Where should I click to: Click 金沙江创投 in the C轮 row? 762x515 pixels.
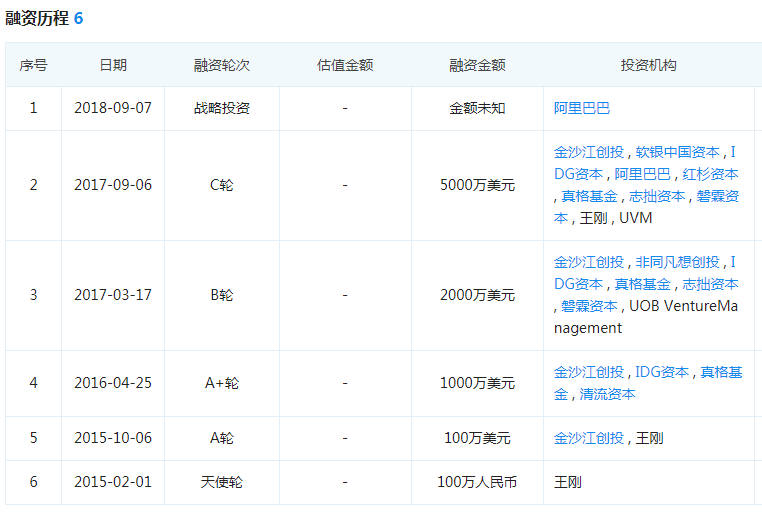coord(589,152)
